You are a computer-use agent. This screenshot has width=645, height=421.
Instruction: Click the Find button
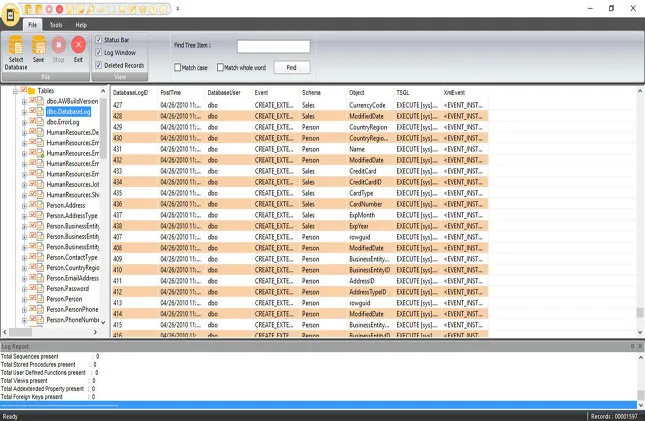point(292,67)
